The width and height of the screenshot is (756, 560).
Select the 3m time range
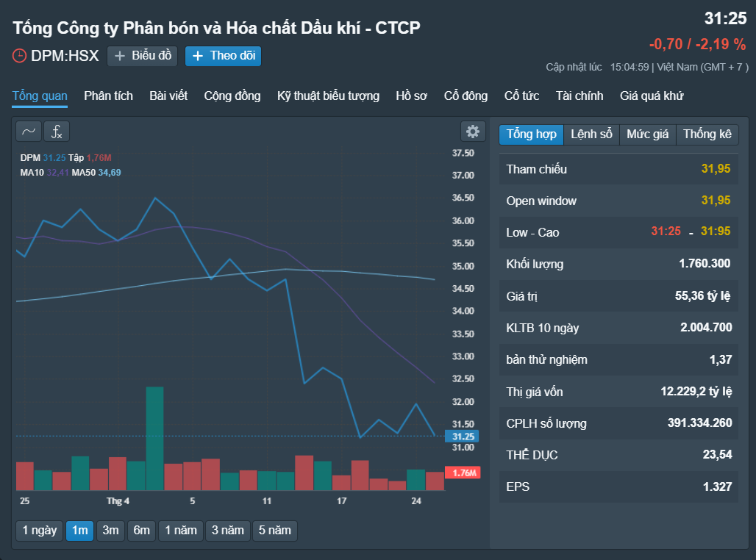[x=110, y=531]
